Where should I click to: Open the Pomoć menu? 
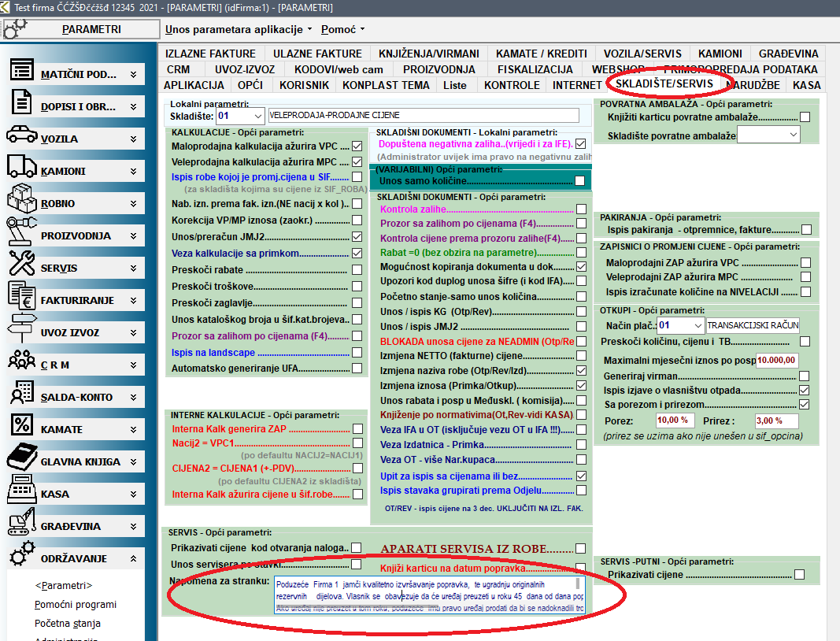click(x=343, y=29)
